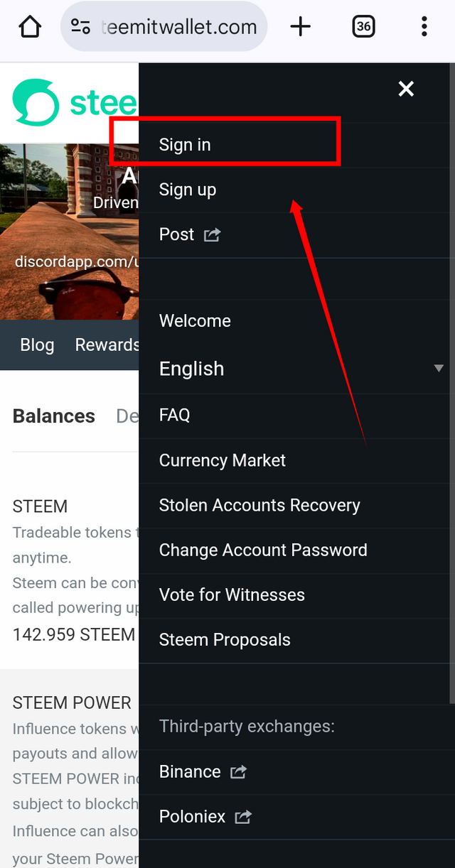Open the browser three-dot menu
455x868 pixels.
pos(424,28)
